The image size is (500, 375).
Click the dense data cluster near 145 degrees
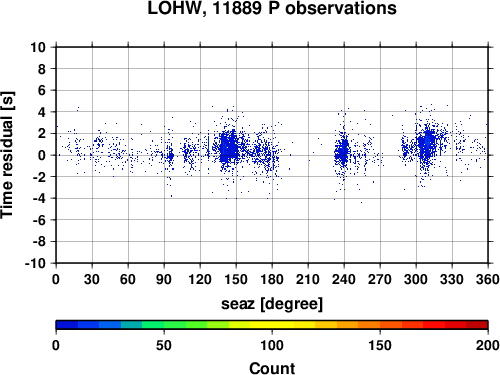(x=229, y=147)
